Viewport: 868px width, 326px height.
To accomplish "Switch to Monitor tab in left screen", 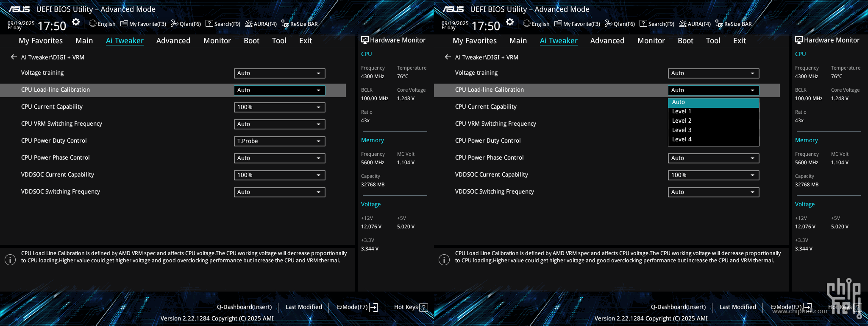I will click(217, 41).
